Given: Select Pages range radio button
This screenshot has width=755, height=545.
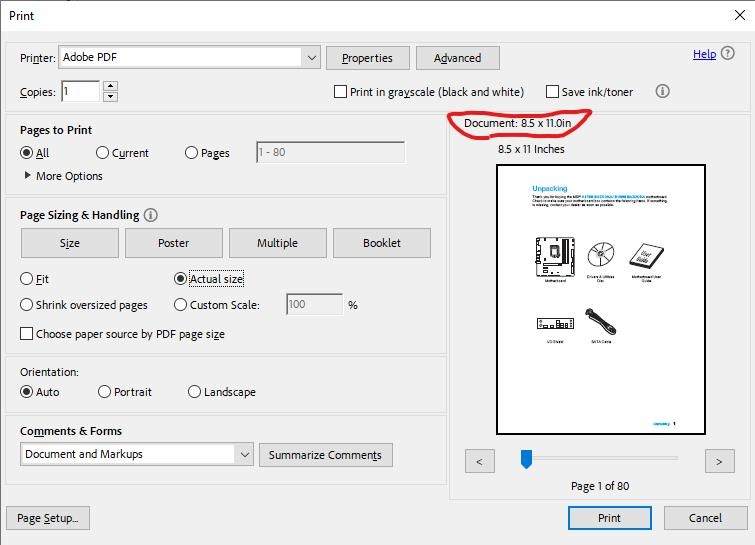Looking at the screenshot, I should [x=191, y=153].
